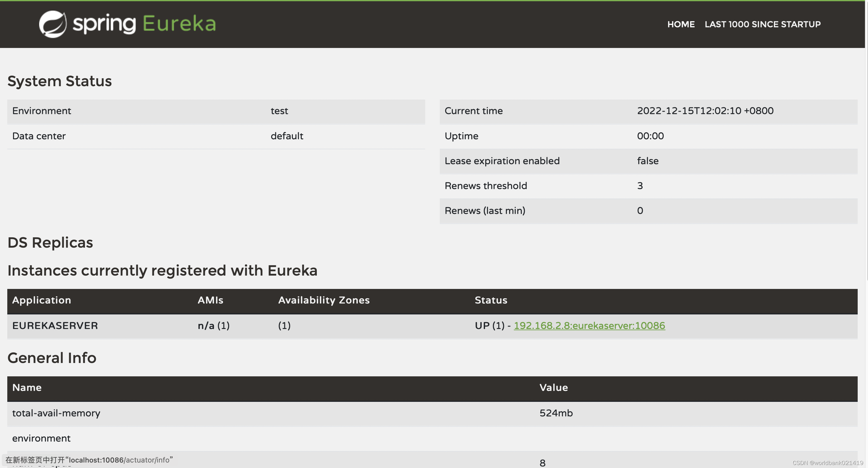Viewport: 868px width, 468px height.
Task: Click the renews threshold value 3
Action: pyautogui.click(x=640, y=186)
